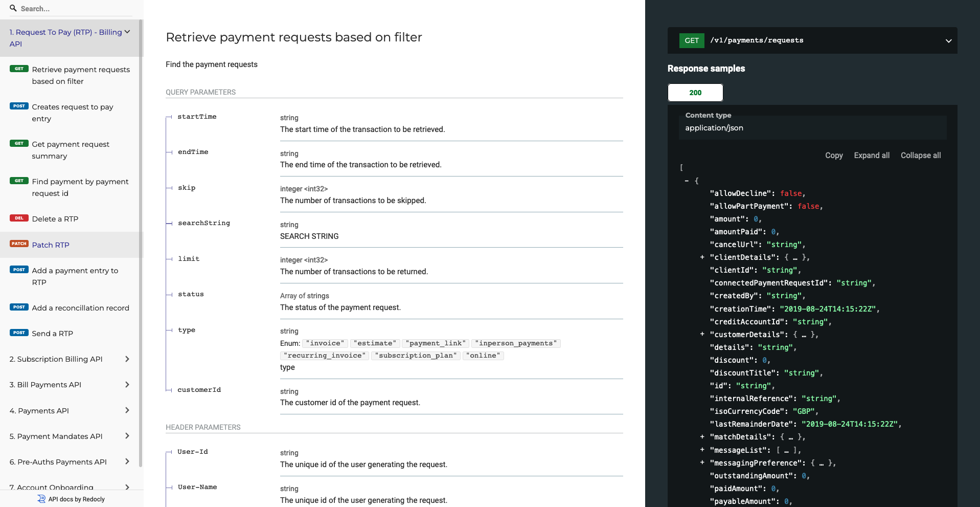This screenshot has height=507, width=980.
Task: Click the "GBP" isoCurrencyCode value
Action: pyautogui.click(x=804, y=411)
